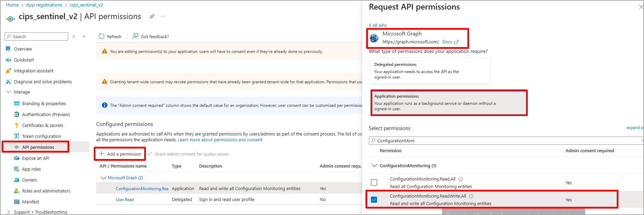Click the Add a permission button
Viewport: 644px width, 215px height.
(x=120, y=154)
